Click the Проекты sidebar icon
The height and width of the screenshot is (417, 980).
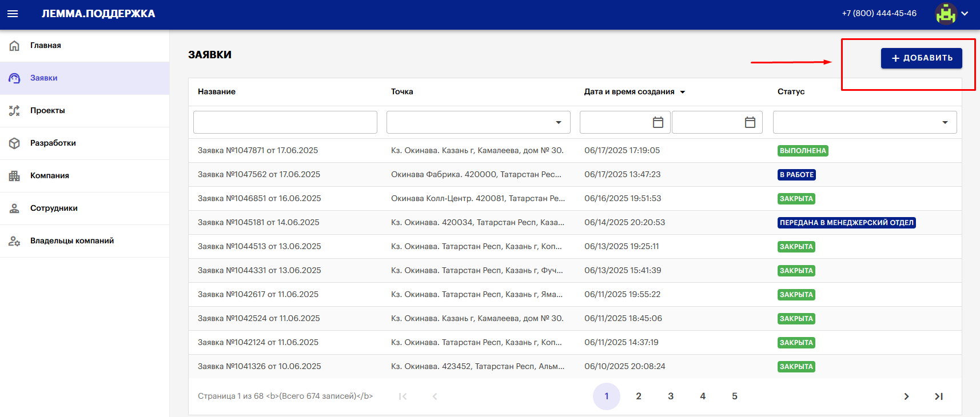(x=14, y=111)
